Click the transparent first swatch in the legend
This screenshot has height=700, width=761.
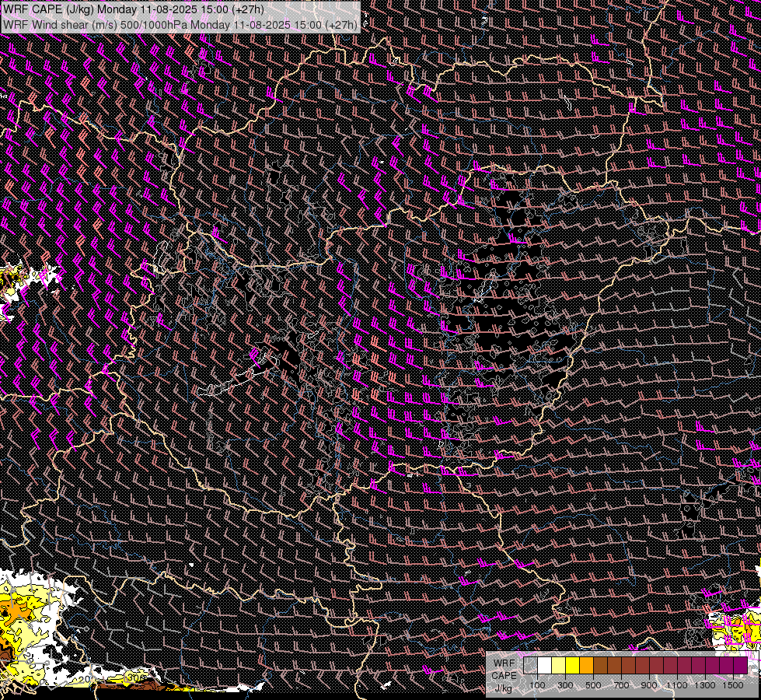pyautogui.click(x=530, y=666)
